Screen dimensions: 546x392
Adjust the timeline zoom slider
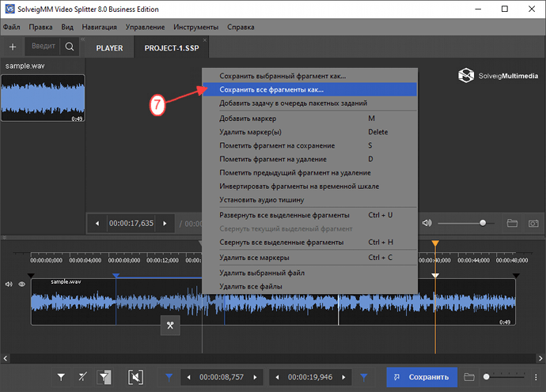(x=505, y=377)
